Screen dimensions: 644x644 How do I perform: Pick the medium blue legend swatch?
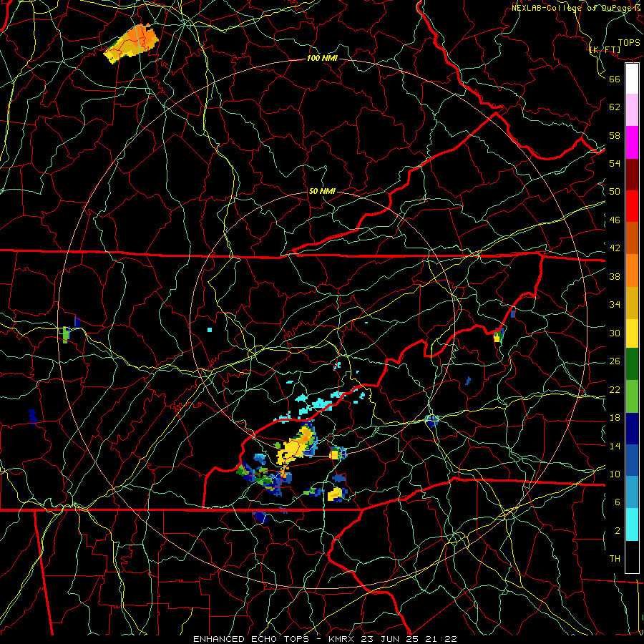click(632, 460)
